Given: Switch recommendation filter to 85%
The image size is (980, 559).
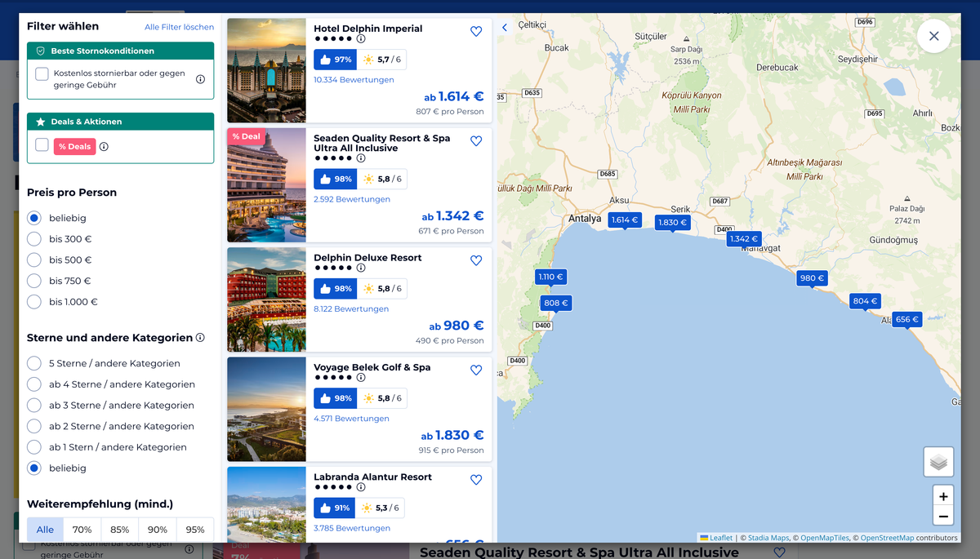Looking at the screenshot, I should pyautogui.click(x=119, y=529).
